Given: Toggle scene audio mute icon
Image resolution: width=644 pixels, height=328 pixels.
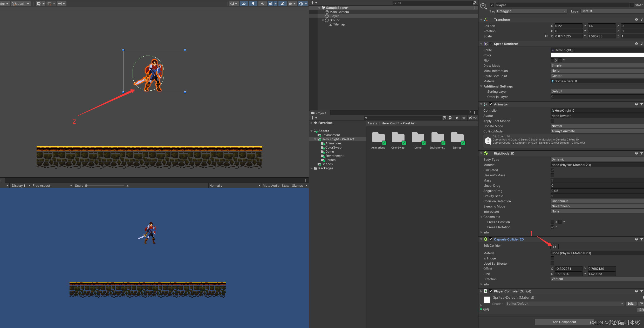Looking at the screenshot, I should pos(263,4).
